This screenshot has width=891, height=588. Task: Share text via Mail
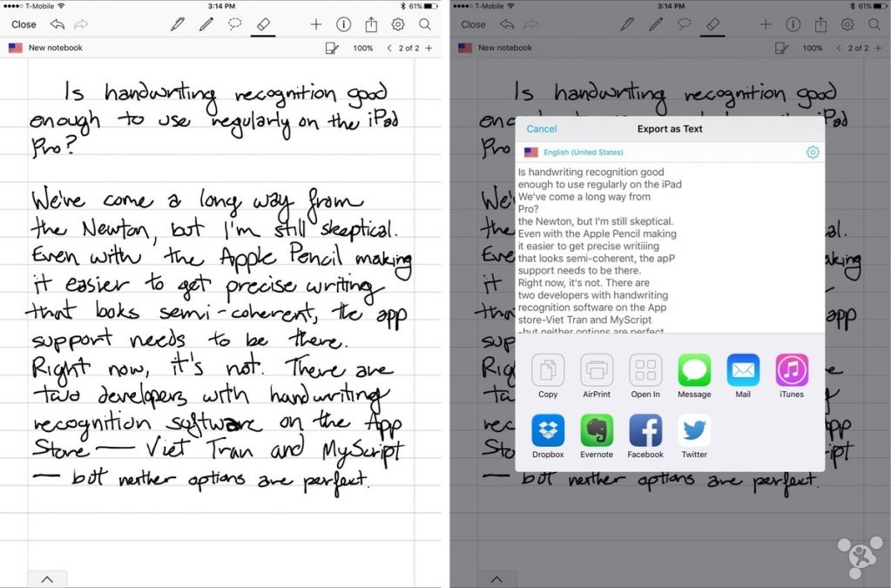(x=743, y=376)
